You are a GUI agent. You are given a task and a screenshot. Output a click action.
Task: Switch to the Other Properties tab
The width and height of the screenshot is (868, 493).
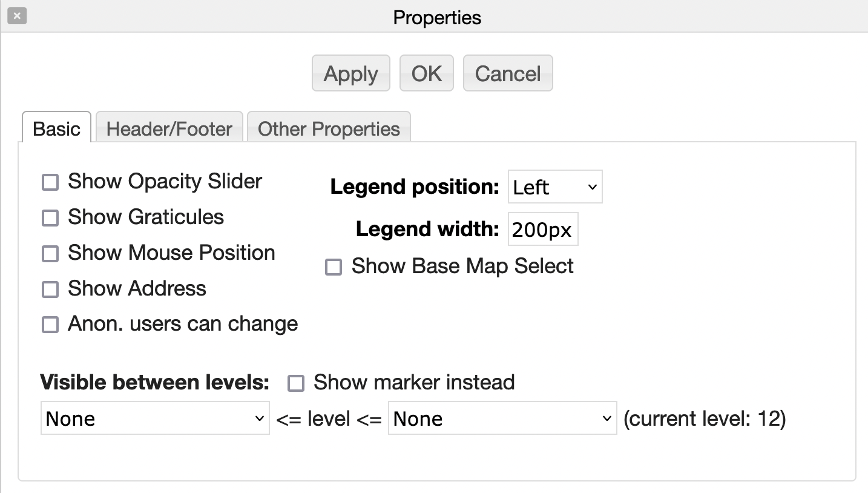pos(329,129)
